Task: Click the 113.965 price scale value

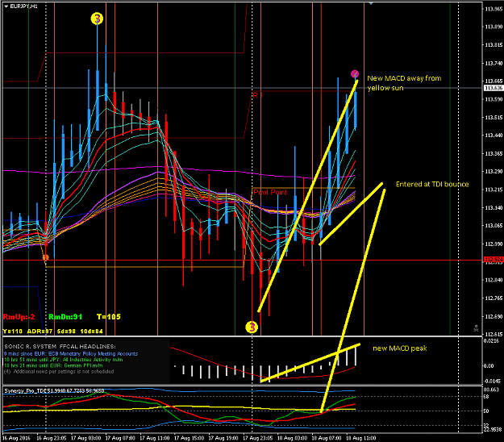Action: coord(494,9)
